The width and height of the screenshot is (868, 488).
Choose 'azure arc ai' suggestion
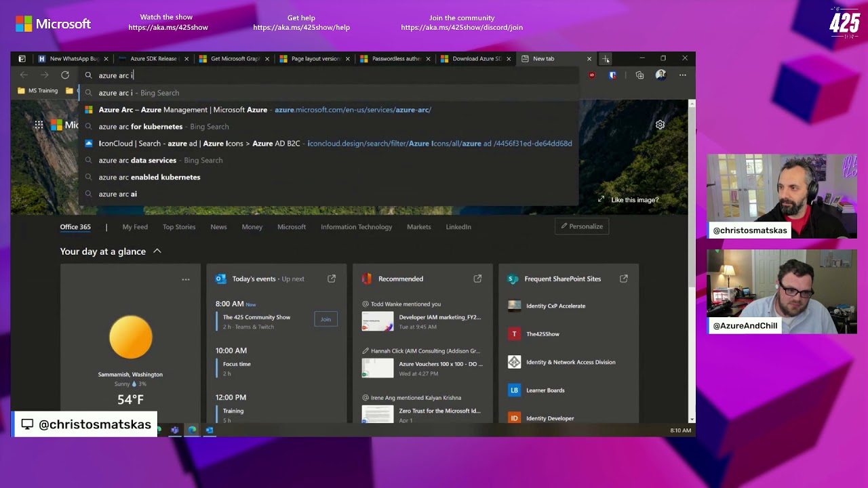tap(329, 195)
